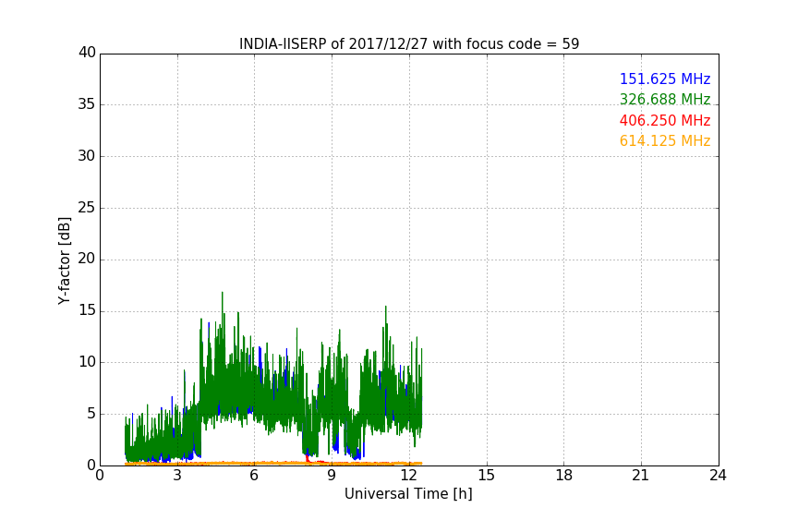This screenshot has width=798, height=532.
Task: Click the Universal Time [h] axis label
Action: 408,494
